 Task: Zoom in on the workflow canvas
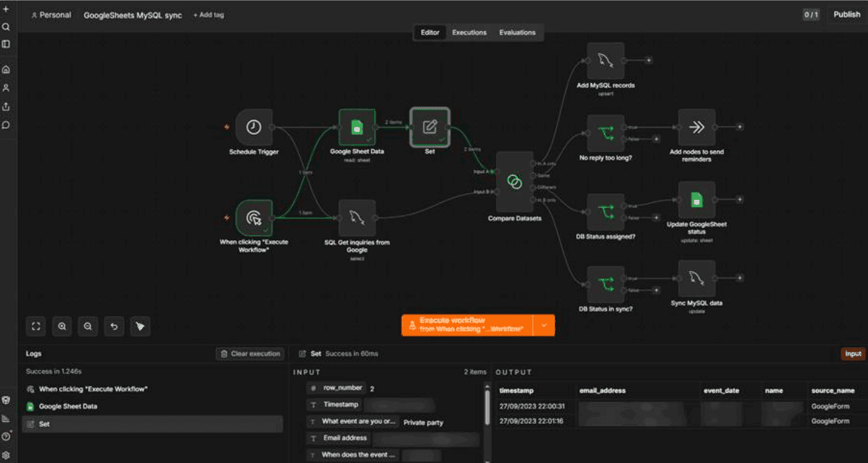coord(62,326)
